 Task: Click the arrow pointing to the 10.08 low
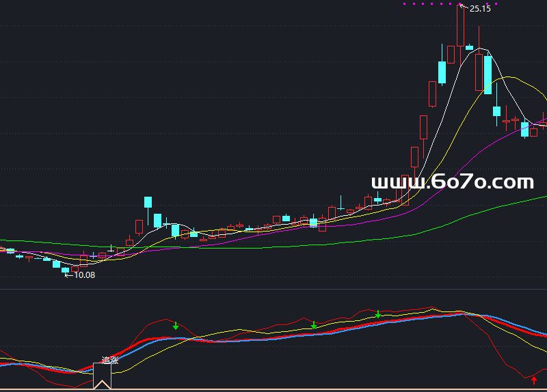coord(68,275)
